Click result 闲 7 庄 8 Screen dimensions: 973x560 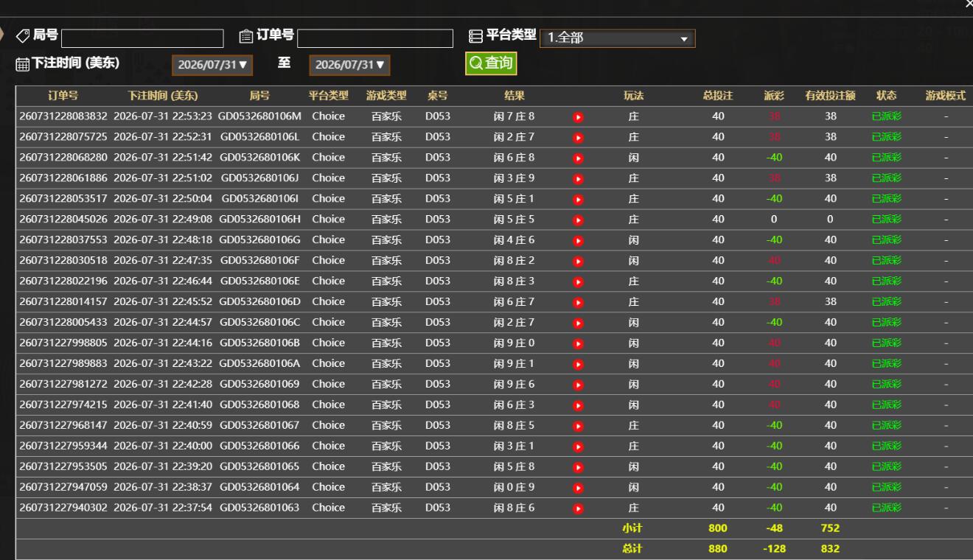tap(515, 116)
